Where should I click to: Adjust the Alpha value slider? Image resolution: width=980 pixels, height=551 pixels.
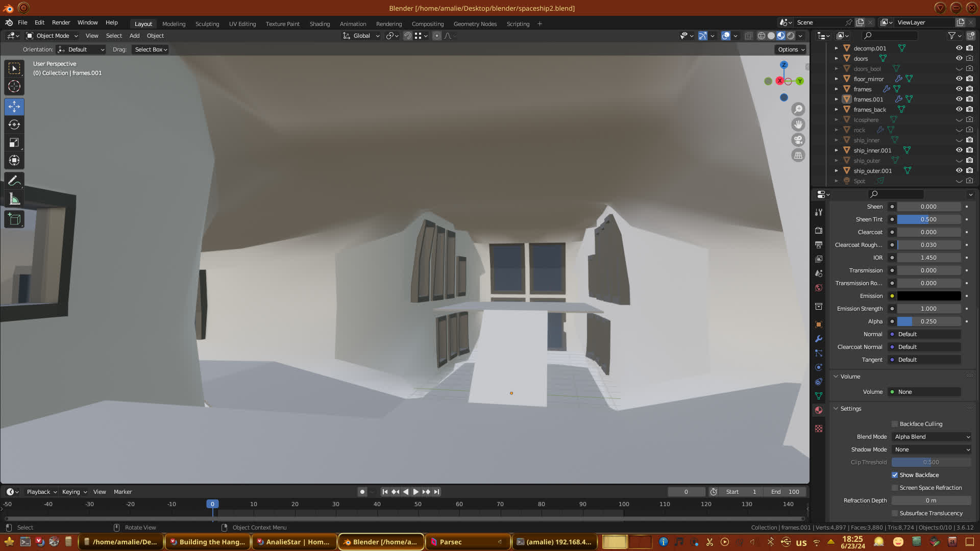pyautogui.click(x=928, y=321)
